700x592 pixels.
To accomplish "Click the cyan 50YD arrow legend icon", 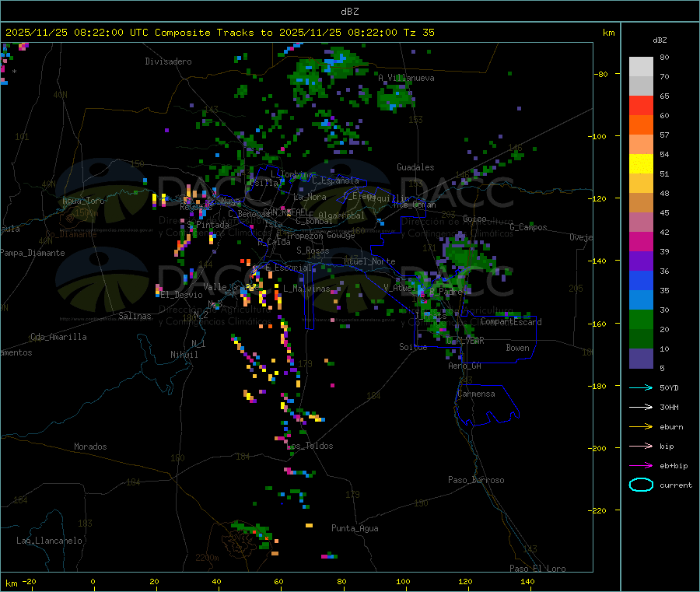I will 641,387.
